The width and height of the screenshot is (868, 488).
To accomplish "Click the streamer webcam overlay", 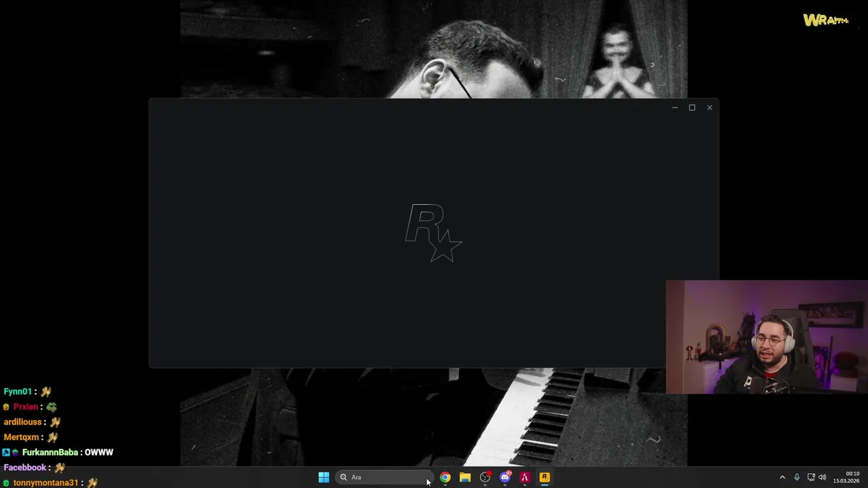I will click(x=766, y=337).
